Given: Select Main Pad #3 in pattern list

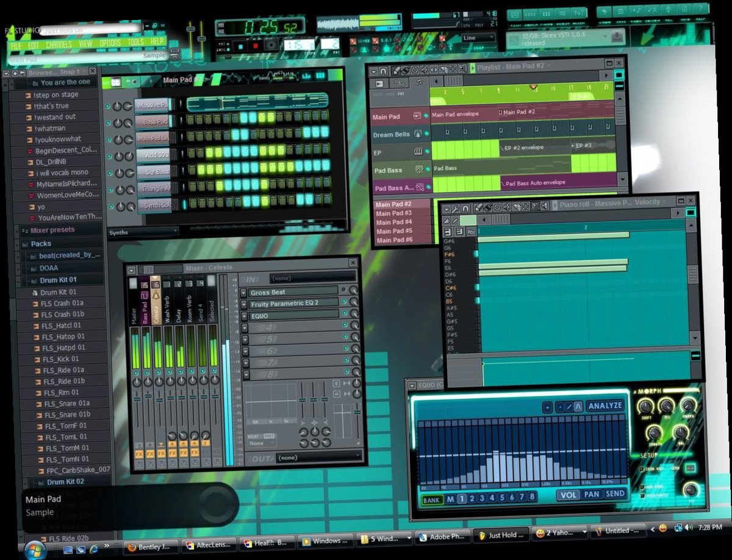Looking at the screenshot, I should [393, 213].
